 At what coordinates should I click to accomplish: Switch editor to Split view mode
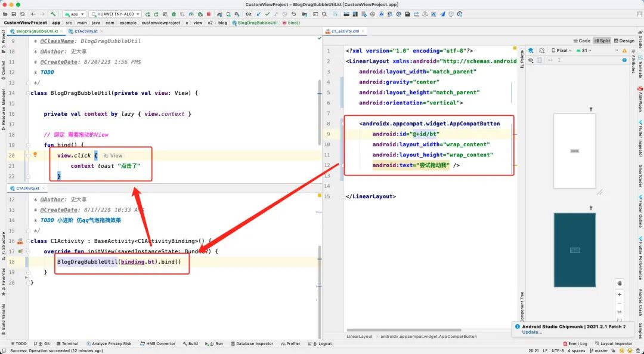point(602,41)
